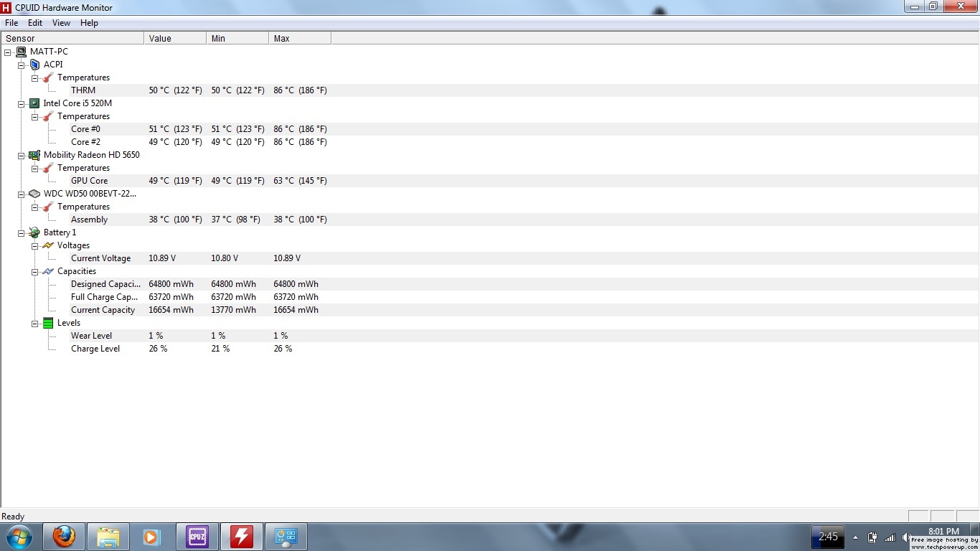This screenshot has width=980, height=551.
Task: Click the Ready status bar text
Action: (13, 517)
